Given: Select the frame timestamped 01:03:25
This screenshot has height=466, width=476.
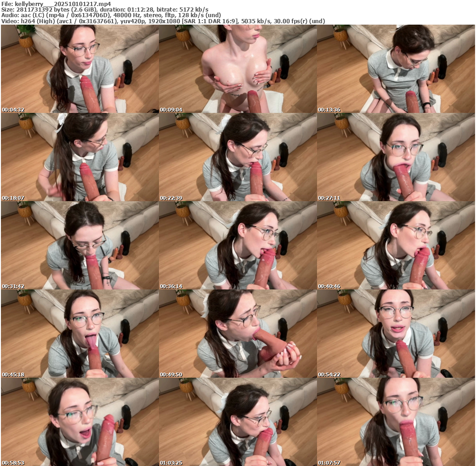Looking at the screenshot, I should click(x=238, y=421).
